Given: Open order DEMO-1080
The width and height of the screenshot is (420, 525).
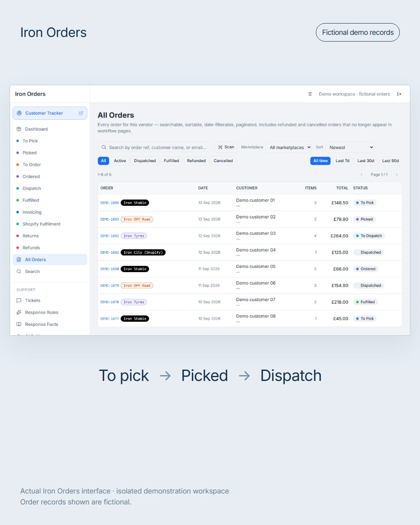Looking at the screenshot, I should (110, 269).
